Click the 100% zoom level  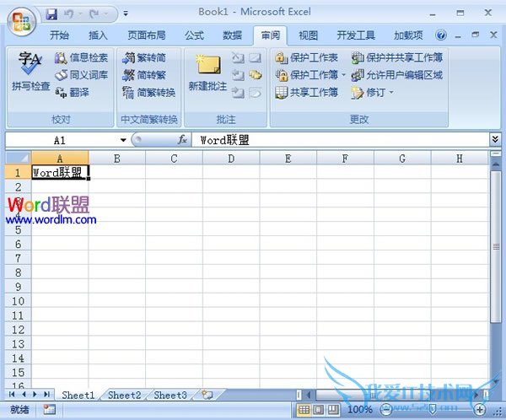360,410
